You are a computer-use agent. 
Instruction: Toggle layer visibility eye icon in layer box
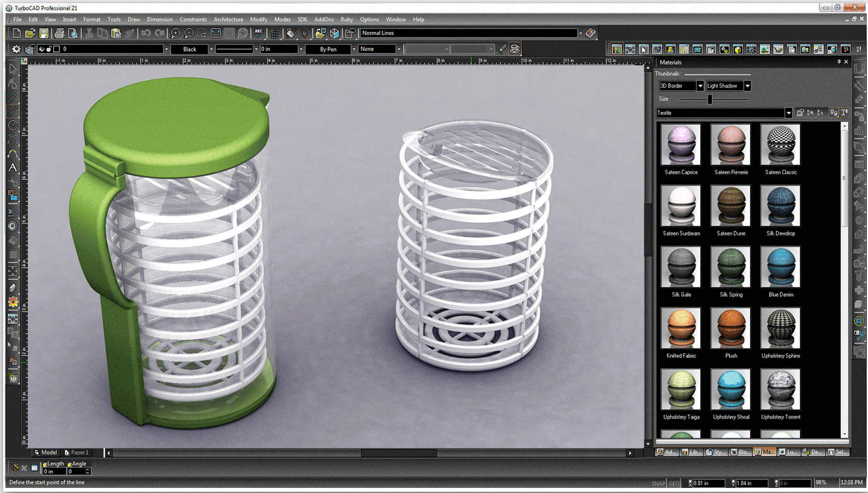42,49
